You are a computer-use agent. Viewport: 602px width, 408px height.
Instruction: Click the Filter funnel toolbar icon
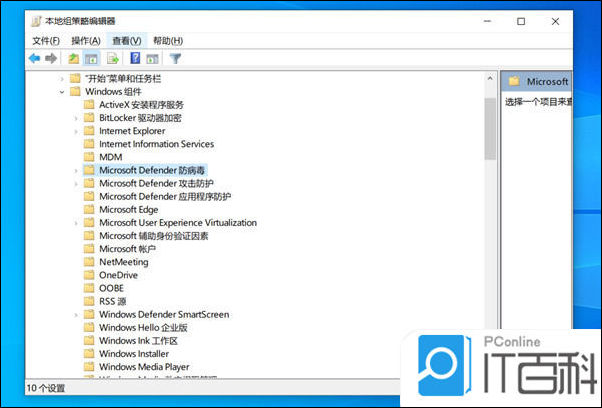point(175,58)
